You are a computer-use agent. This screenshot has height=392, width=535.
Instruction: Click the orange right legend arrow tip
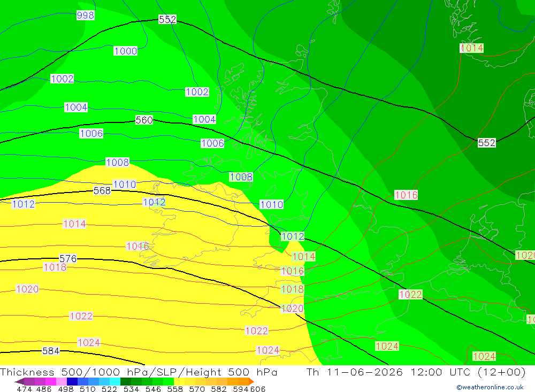pos(251,381)
